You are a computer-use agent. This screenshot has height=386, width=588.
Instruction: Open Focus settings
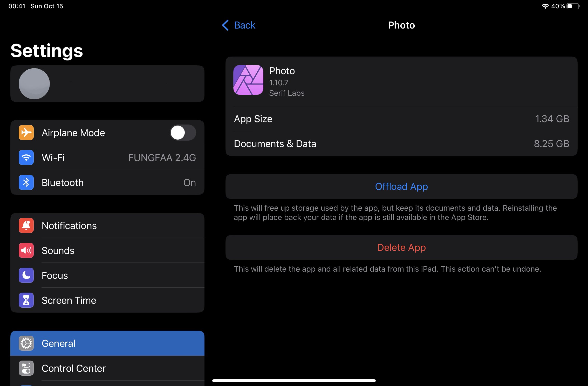[x=107, y=275]
